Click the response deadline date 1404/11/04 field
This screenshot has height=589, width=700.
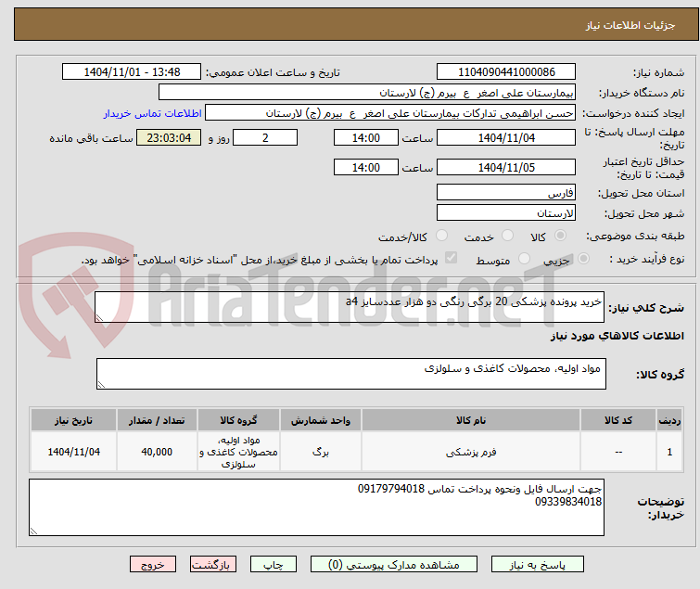point(506,137)
